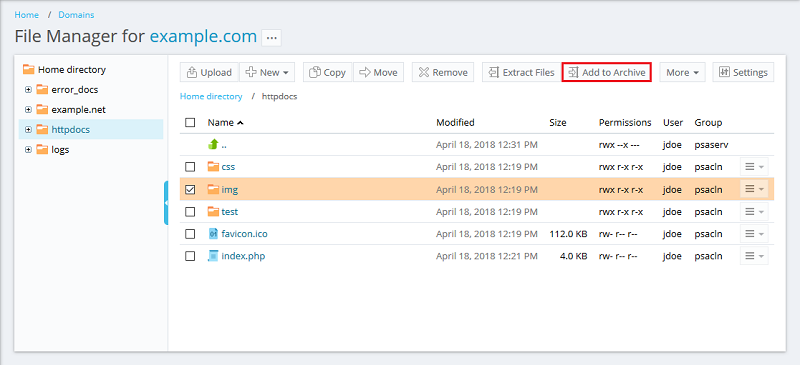The image size is (800, 365).
Task: Open the ellipsis menu beside example.com
Action: (271, 37)
